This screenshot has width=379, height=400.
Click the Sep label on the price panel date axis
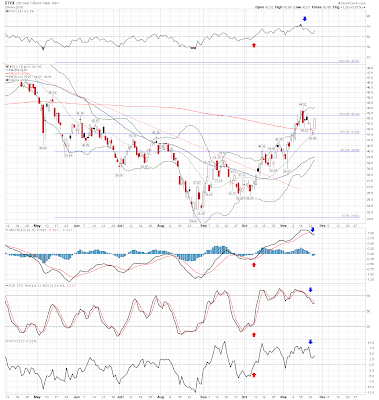(x=204, y=225)
